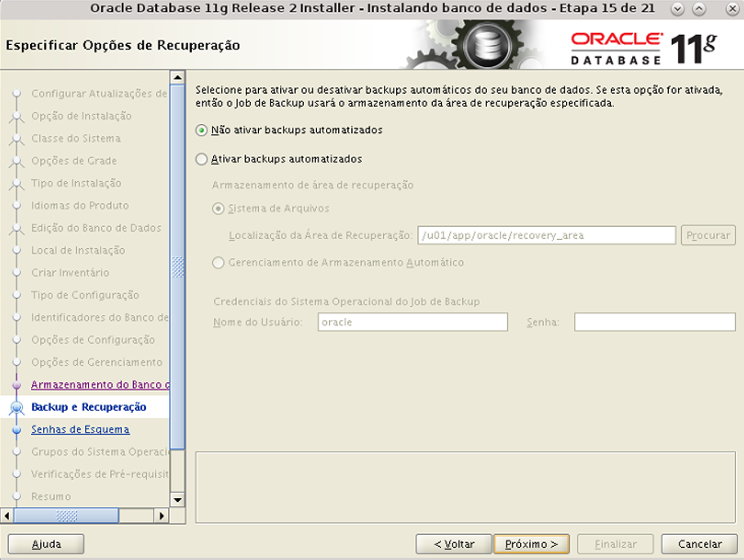Select 'Não ativar backups automatizados' radio button

point(202,131)
